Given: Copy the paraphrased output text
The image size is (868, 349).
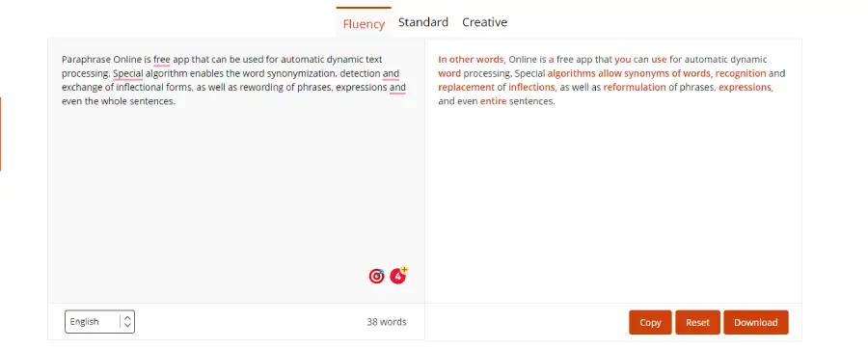Looking at the screenshot, I should click(x=650, y=322).
